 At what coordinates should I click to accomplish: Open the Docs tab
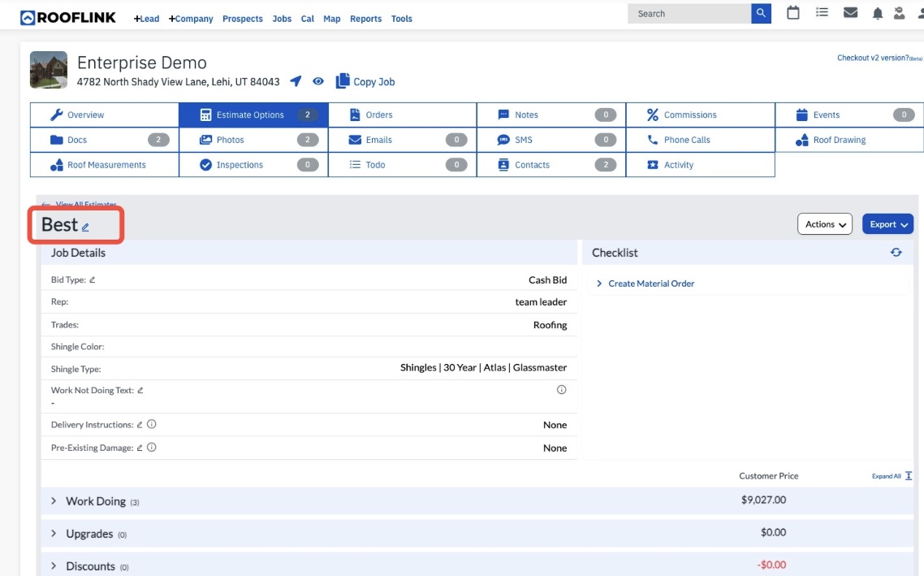click(x=104, y=140)
